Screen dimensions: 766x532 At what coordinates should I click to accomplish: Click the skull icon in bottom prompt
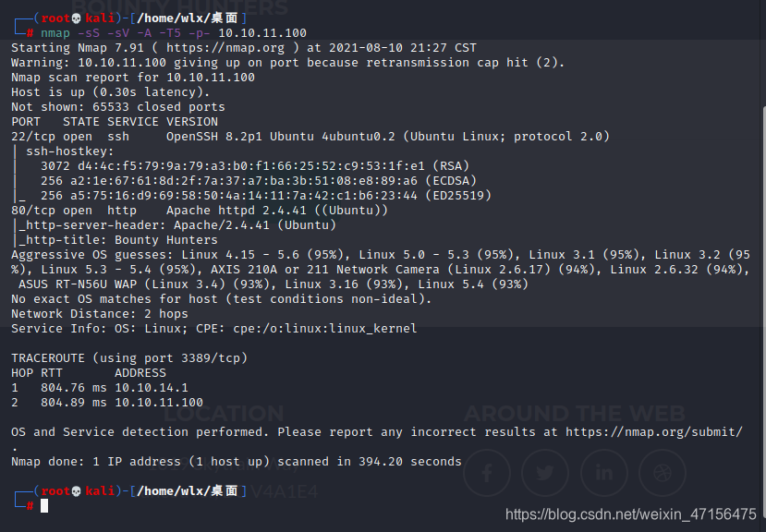pyautogui.click(x=76, y=491)
